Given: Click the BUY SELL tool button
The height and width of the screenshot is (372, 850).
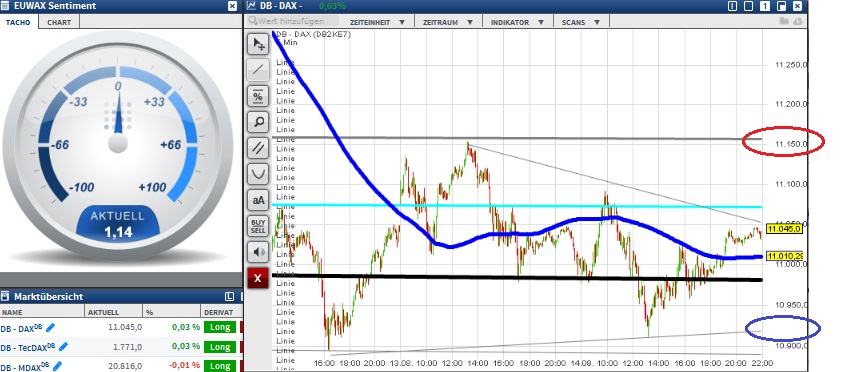Looking at the screenshot, I should (x=259, y=226).
